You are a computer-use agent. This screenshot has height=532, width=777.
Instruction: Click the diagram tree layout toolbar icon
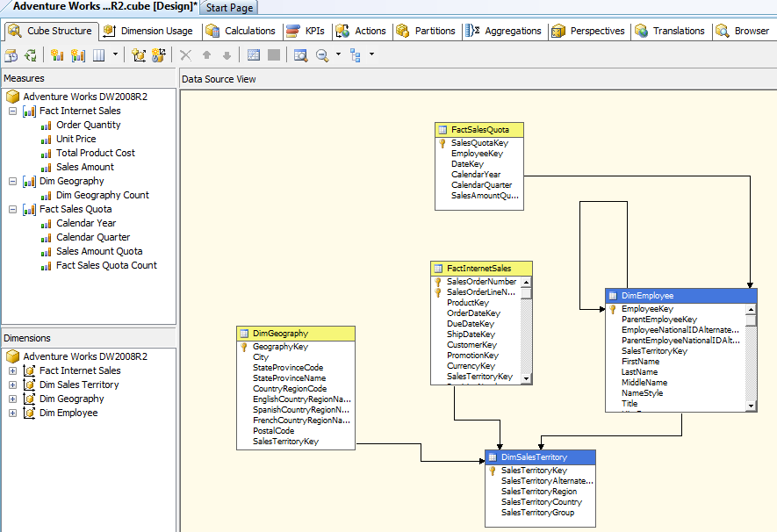356,55
